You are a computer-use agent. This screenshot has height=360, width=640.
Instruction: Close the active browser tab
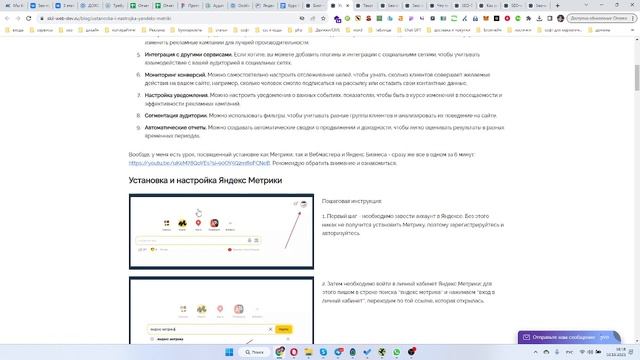pos(347,6)
